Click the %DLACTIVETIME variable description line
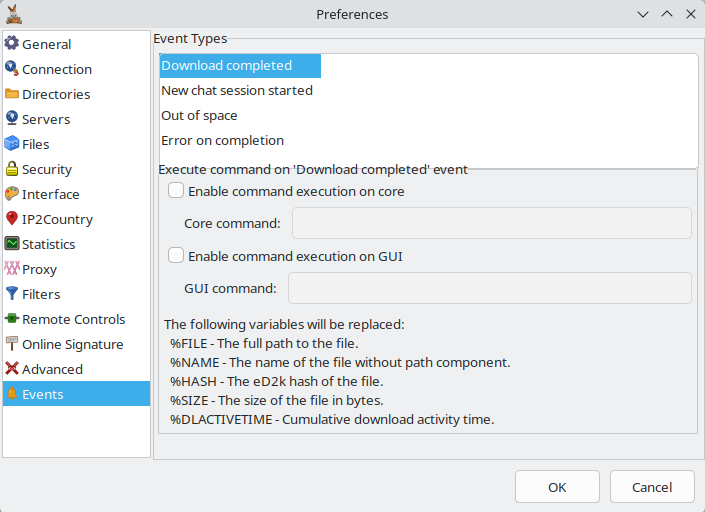Image resolution: width=705 pixels, height=512 pixels. (x=332, y=419)
